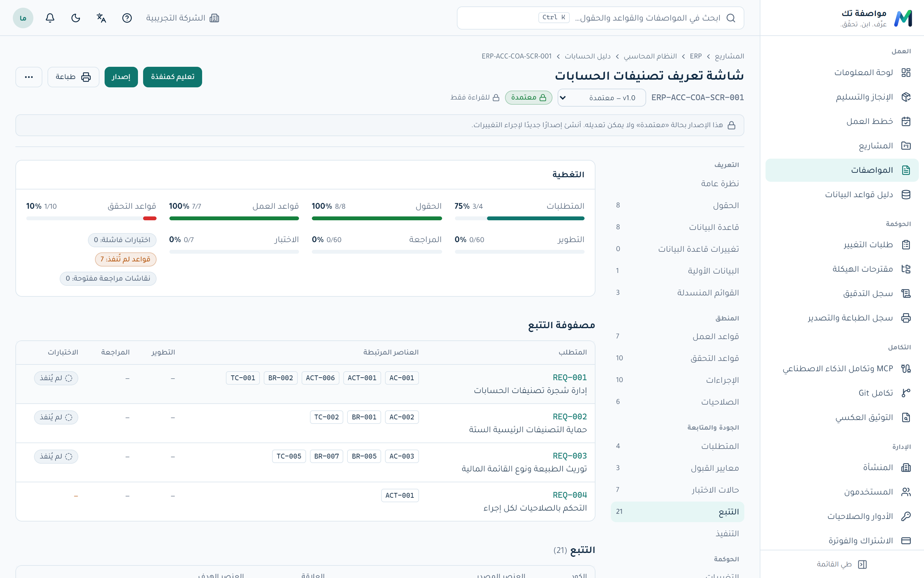Open the three-dots more actions menu
924x578 pixels.
point(29,77)
